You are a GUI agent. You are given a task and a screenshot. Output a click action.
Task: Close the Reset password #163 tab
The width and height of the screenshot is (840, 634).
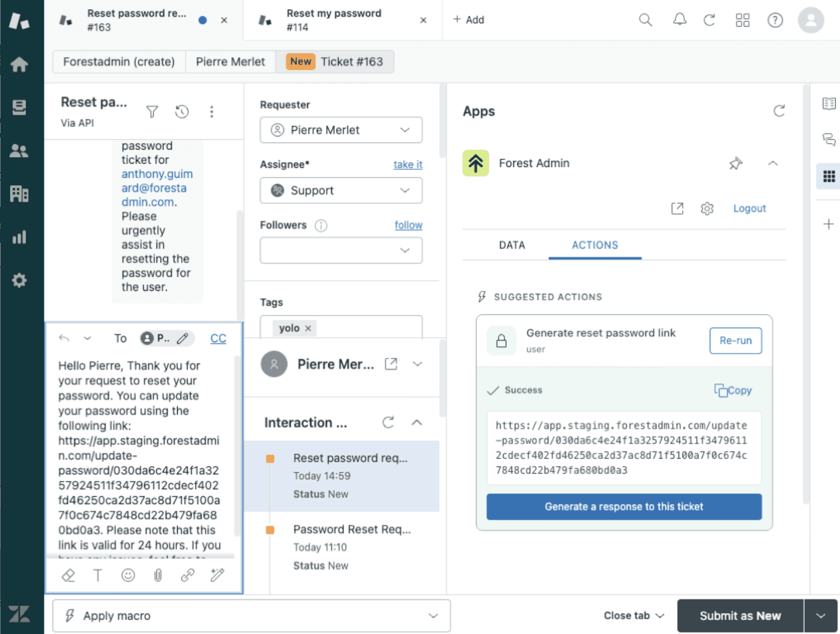coord(224,20)
